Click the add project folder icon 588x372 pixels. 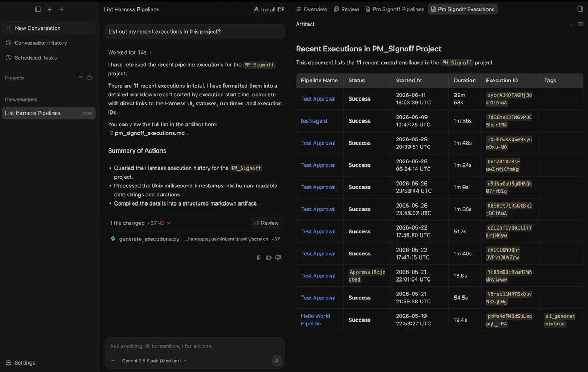coord(90,78)
